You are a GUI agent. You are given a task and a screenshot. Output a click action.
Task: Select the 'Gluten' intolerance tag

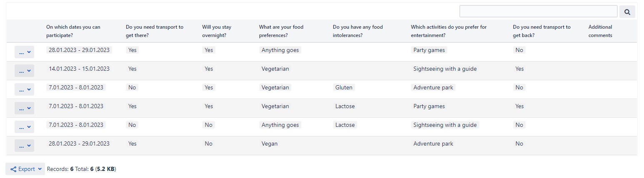point(344,87)
